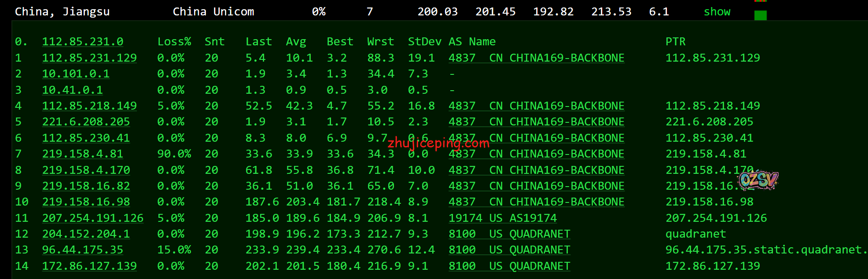This screenshot has width=868, height=279.
Task: Click the show link for China Unicom
Action: [717, 12]
